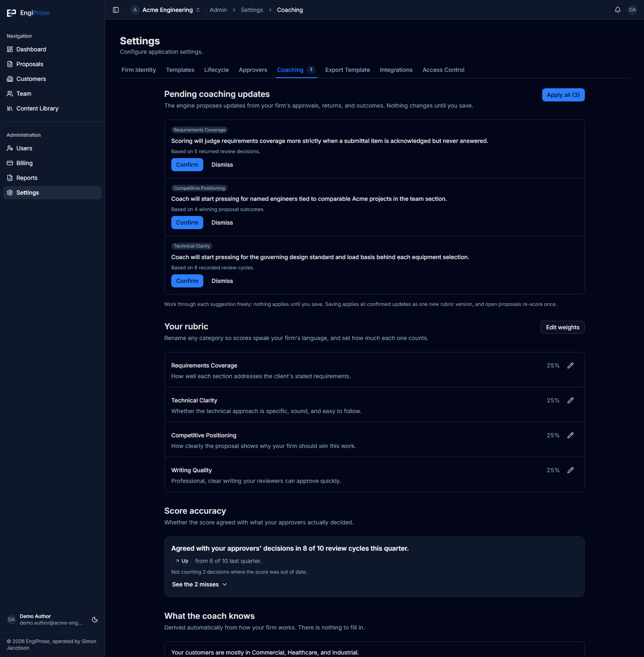
Task: Switch to the Integrations tab
Action: pyautogui.click(x=396, y=70)
